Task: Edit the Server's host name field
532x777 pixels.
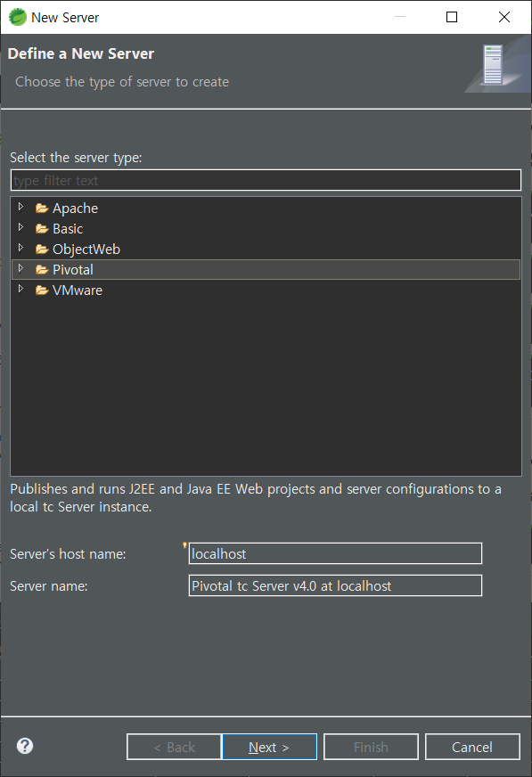Action: pyautogui.click(x=335, y=553)
